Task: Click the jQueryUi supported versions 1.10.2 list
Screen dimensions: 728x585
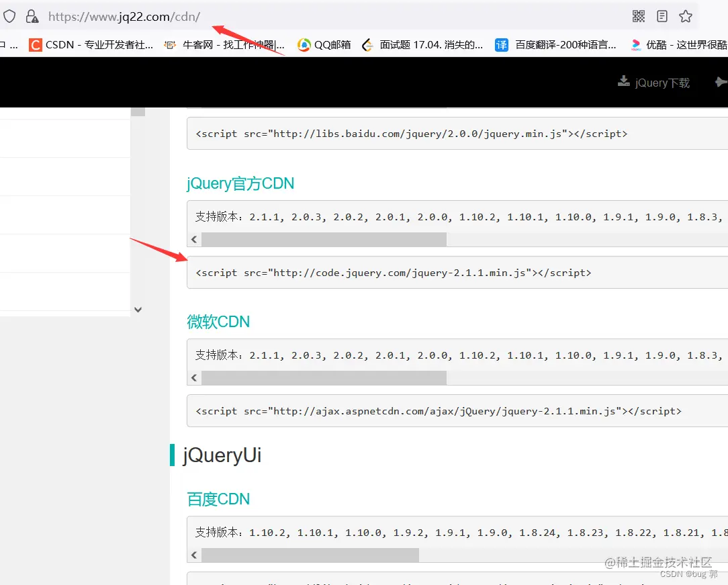Action: 461,532
